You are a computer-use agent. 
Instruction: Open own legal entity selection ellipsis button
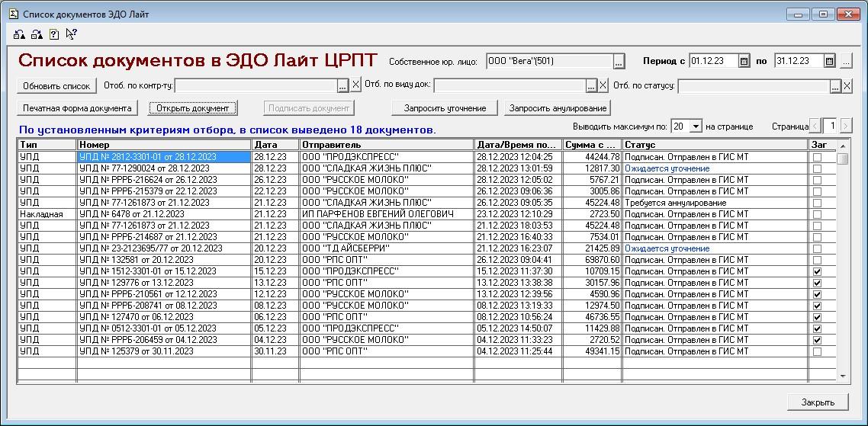coord(619,62)
